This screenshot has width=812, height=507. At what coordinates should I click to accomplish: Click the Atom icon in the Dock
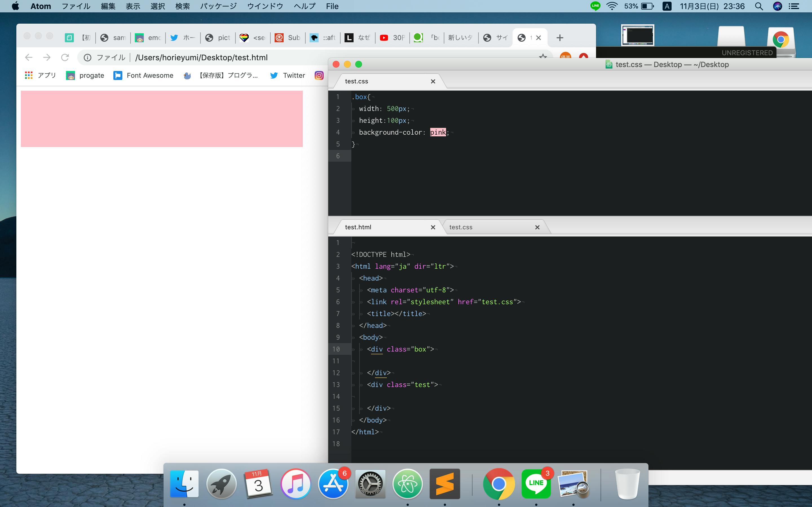click(x=407, y=484)
